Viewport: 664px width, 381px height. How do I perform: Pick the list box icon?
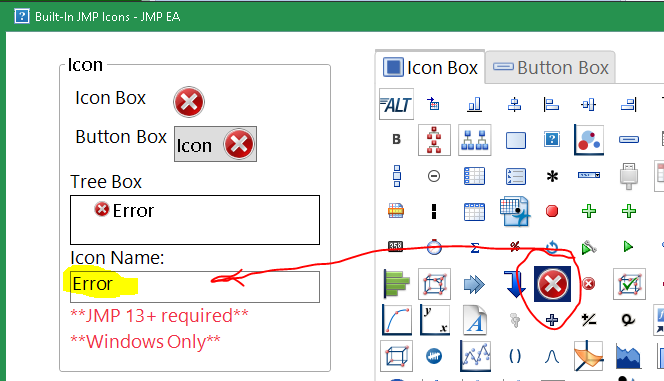coord(515,176)
